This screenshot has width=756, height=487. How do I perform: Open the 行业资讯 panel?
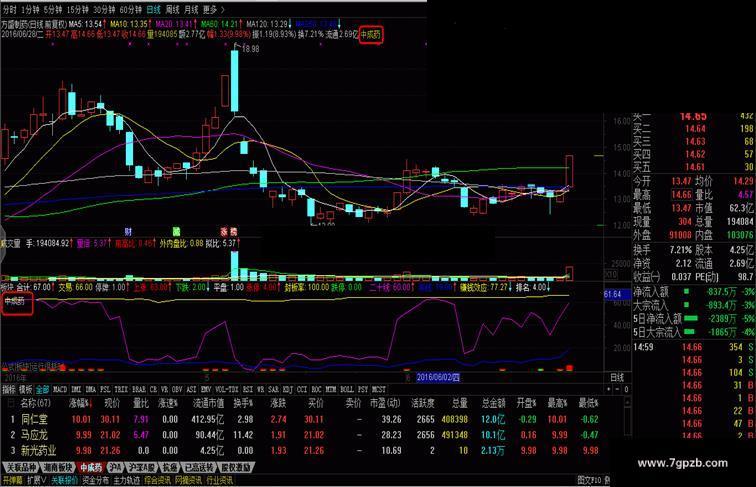pyautogui.click(x=219, y=481)
